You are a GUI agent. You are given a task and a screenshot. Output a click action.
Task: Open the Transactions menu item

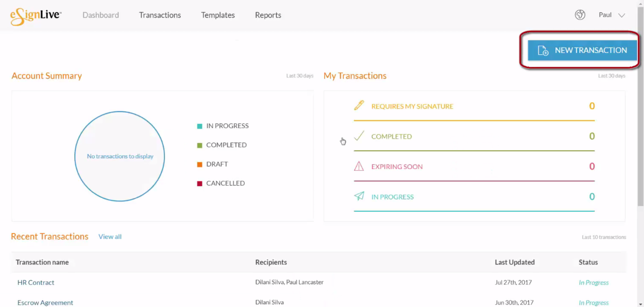(x=160, y=15)
